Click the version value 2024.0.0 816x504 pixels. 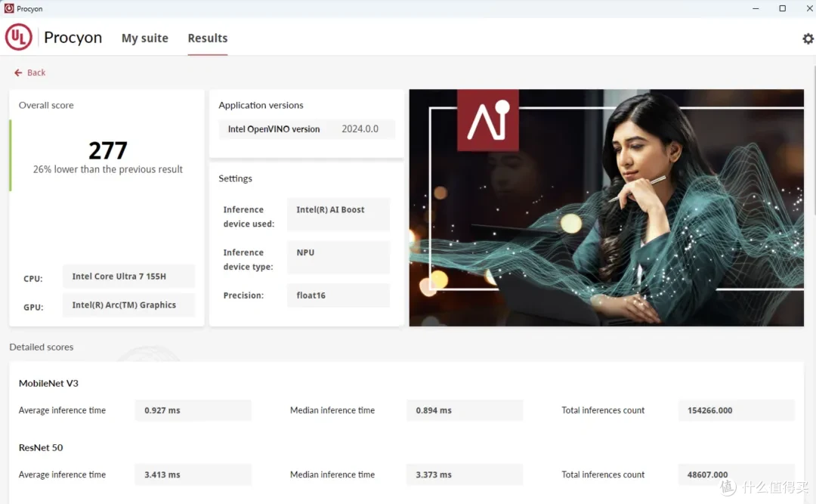click(x=360, y=128)
